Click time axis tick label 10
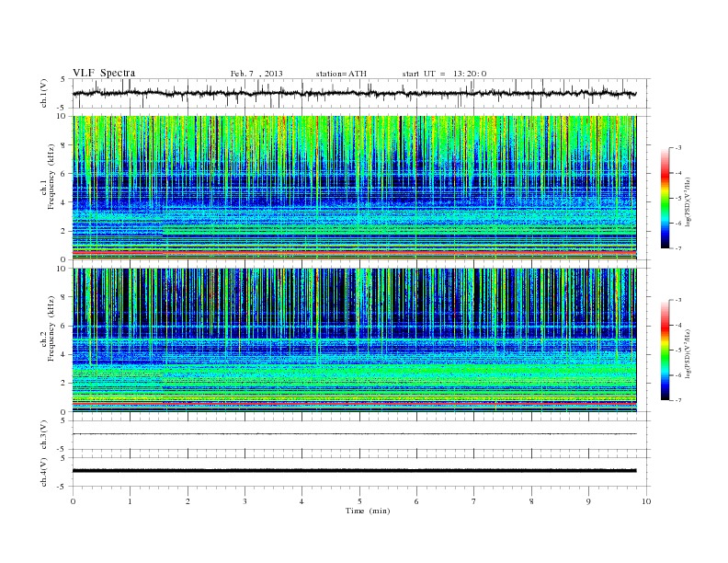The width and height of the screenshot is (728, 563). 646,501
